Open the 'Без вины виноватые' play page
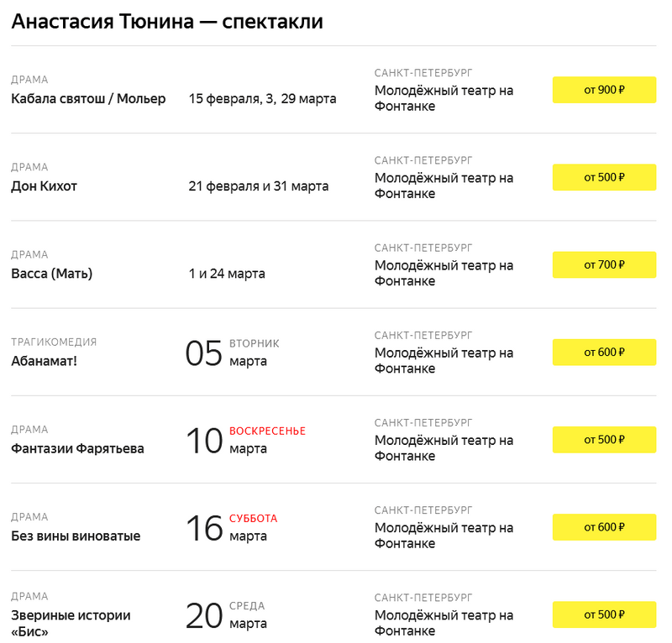 click(x=76, y=536)
